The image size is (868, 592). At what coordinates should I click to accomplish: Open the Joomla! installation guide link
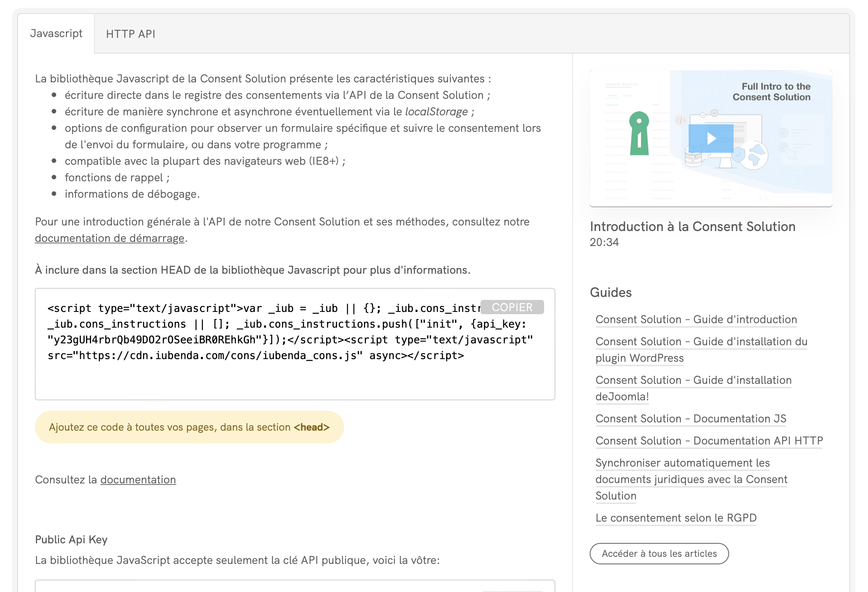tap(693, 380)
